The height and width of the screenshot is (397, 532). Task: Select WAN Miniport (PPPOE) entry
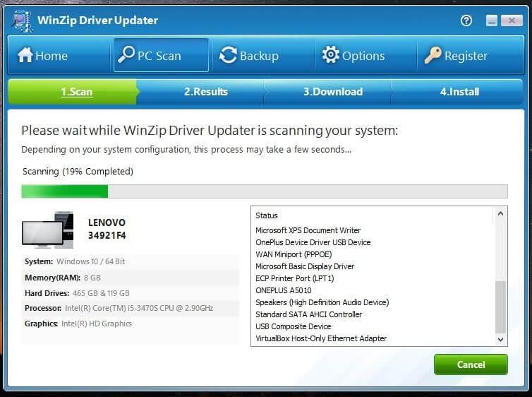[294, 254]
